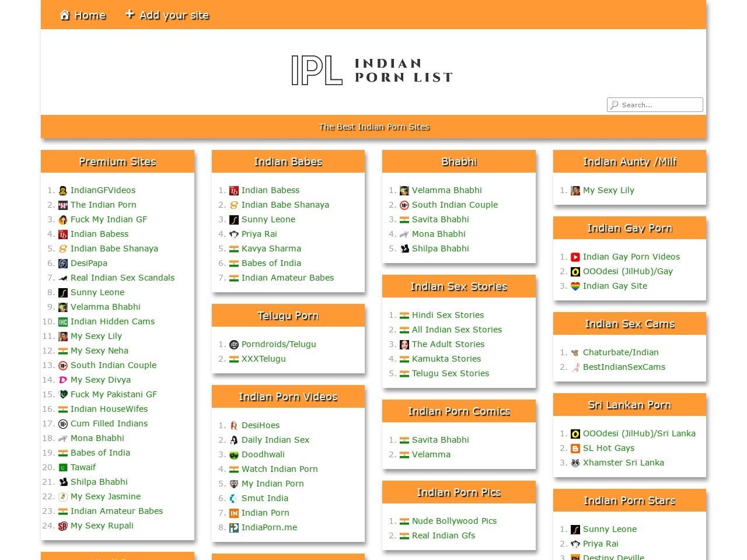The height and width of the screenshot is (560, 747).
Task: Open Velamma under Indian Porn Comics
Action: (x=431, y=454)
